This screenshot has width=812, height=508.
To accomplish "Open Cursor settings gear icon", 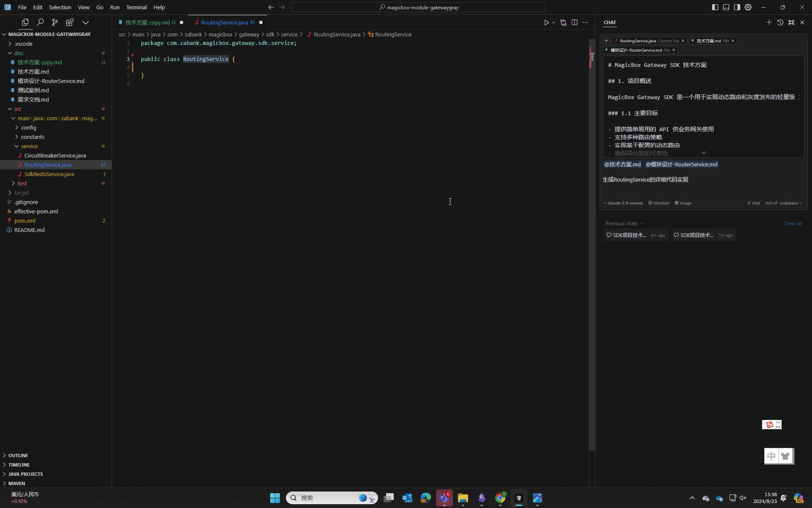I will 748,7.
